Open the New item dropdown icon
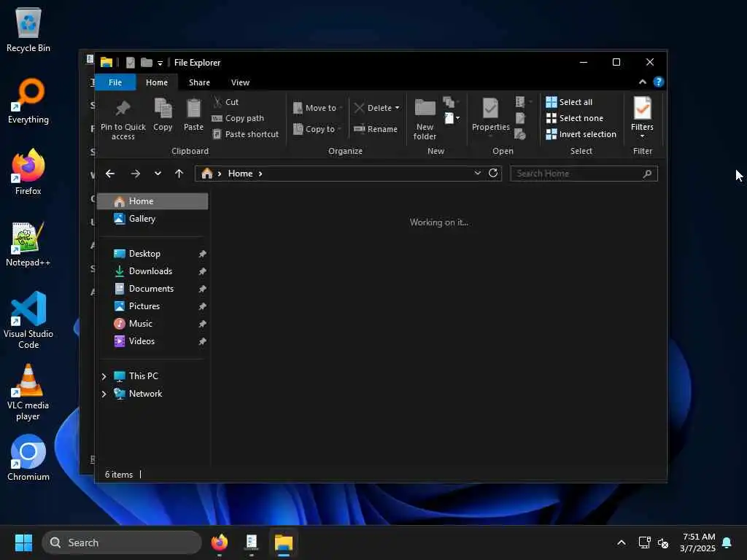This screenshot has width=747, height=560. point(452,118)
